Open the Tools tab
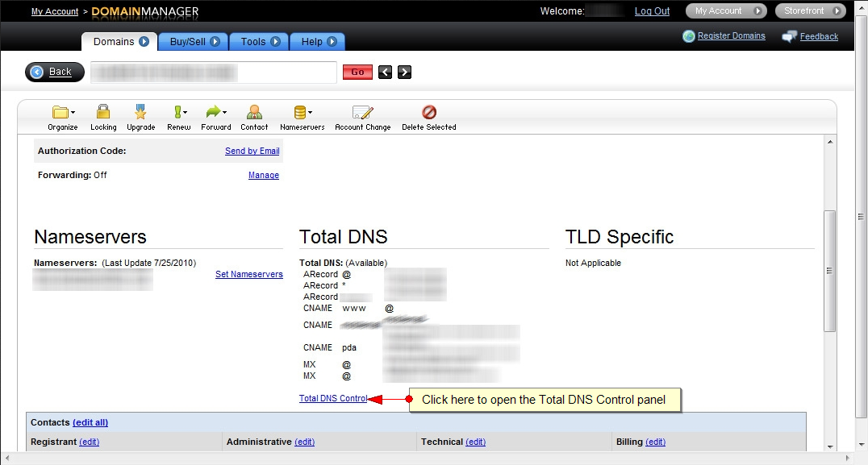Viewport: 868px width, 465px height. 259,41
